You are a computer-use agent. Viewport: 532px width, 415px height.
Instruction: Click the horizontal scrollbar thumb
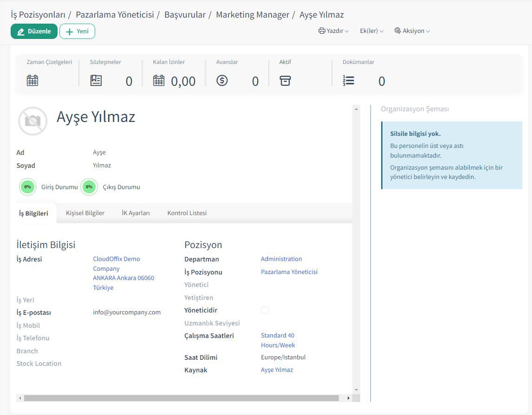tap(181, 398)
